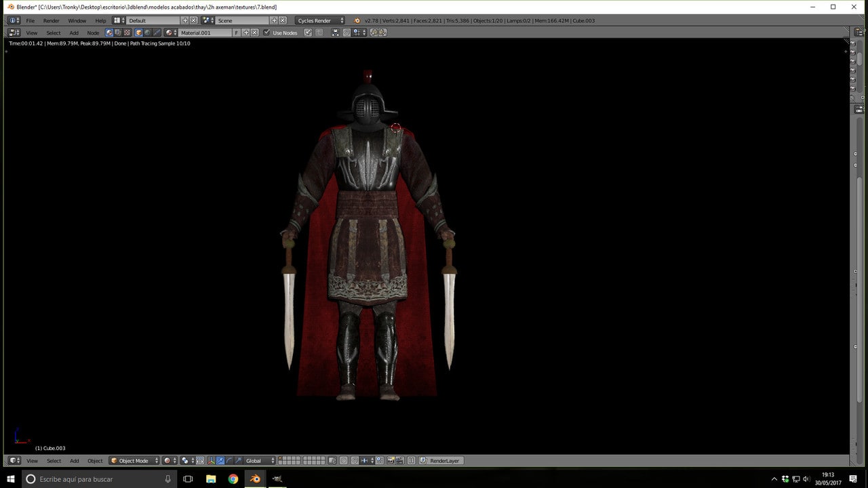
Task: Select the compositing nodes tree type icon
Action: click(118, 33)
